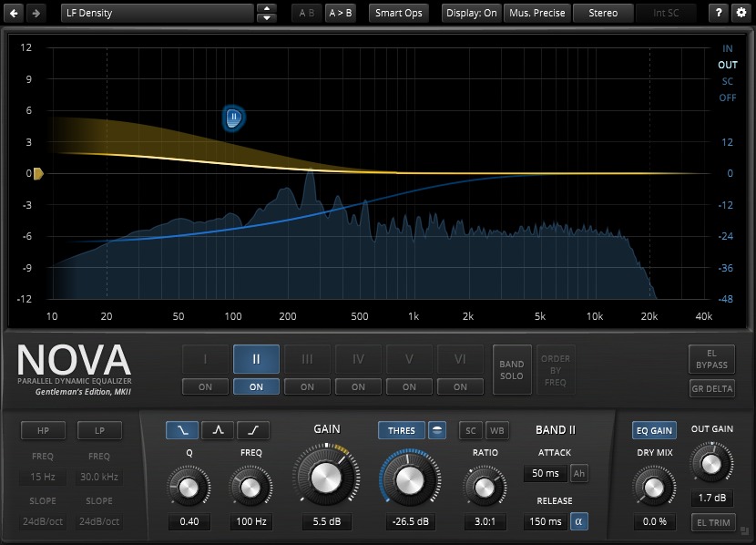Viewport: 756px width, 545px height.
Task: Click the question mark help icon
Action: pyautogui.click(x=719, y=13)
